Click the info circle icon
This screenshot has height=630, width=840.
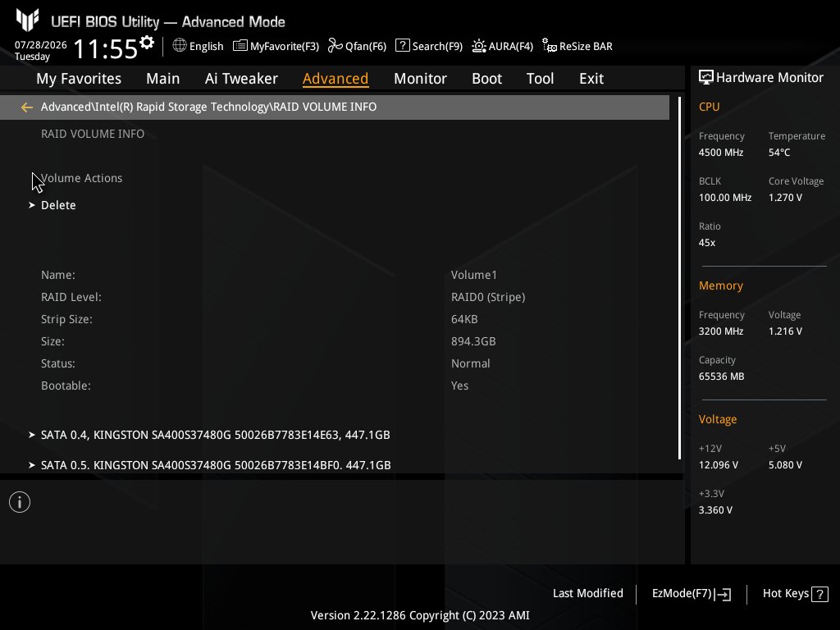pyautogui.click(x=20, y=502)
